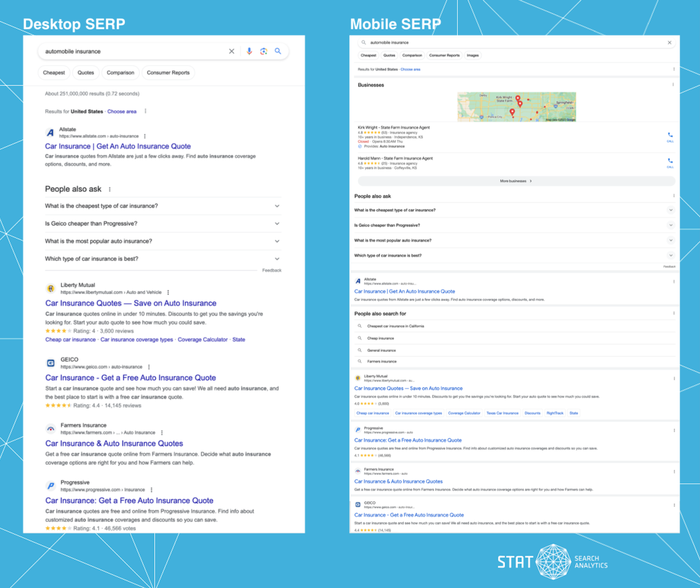Click the Liberty Mutual favicon icon
The height and width of the screenshot is (588, 700).
point(50,287)
